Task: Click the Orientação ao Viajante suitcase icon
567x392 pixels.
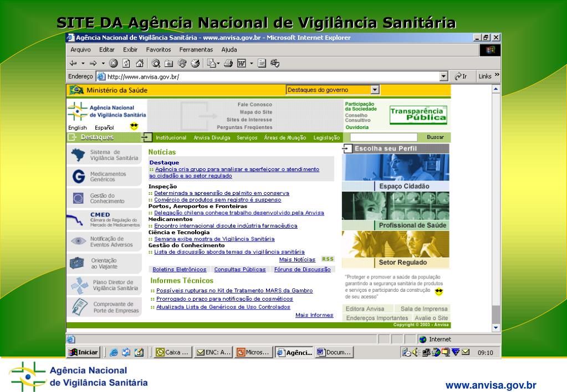Action: point(76,262)
